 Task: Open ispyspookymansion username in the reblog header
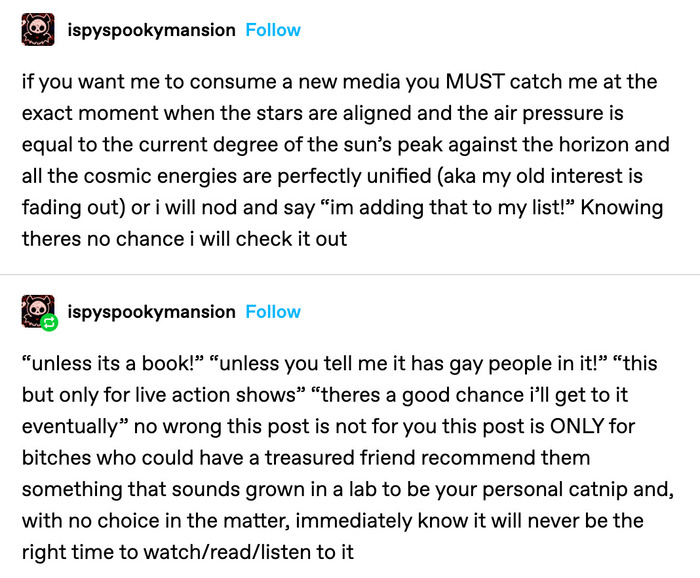[151, 312]
